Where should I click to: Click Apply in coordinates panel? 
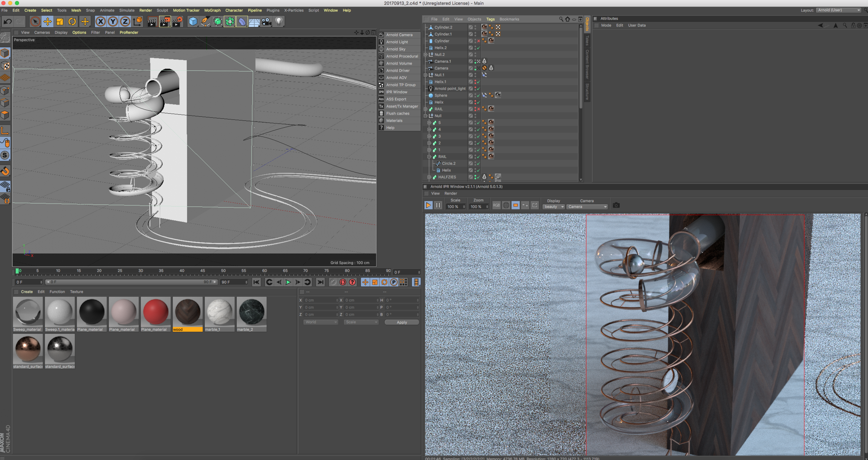402,322
